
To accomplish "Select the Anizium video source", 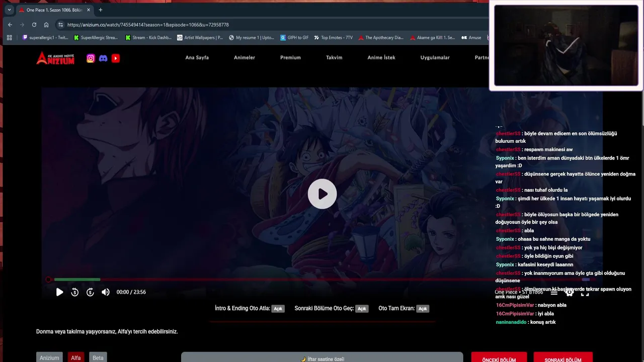I will [49, 357].
